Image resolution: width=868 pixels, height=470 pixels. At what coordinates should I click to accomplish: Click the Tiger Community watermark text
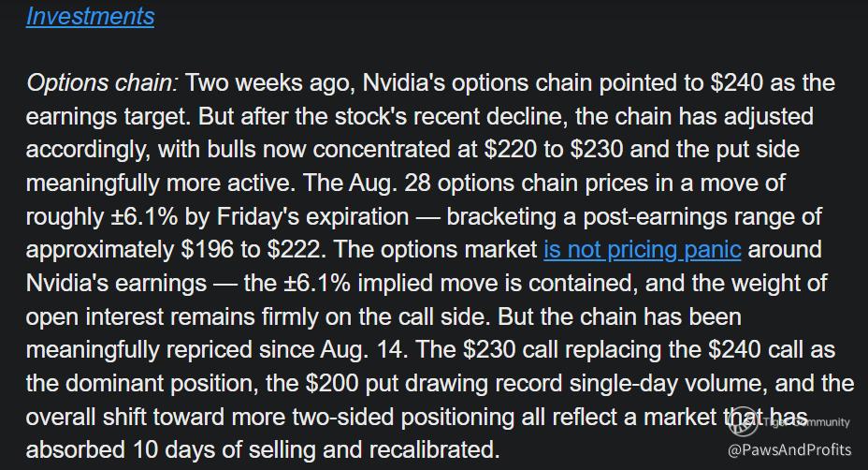click(804, 422)
